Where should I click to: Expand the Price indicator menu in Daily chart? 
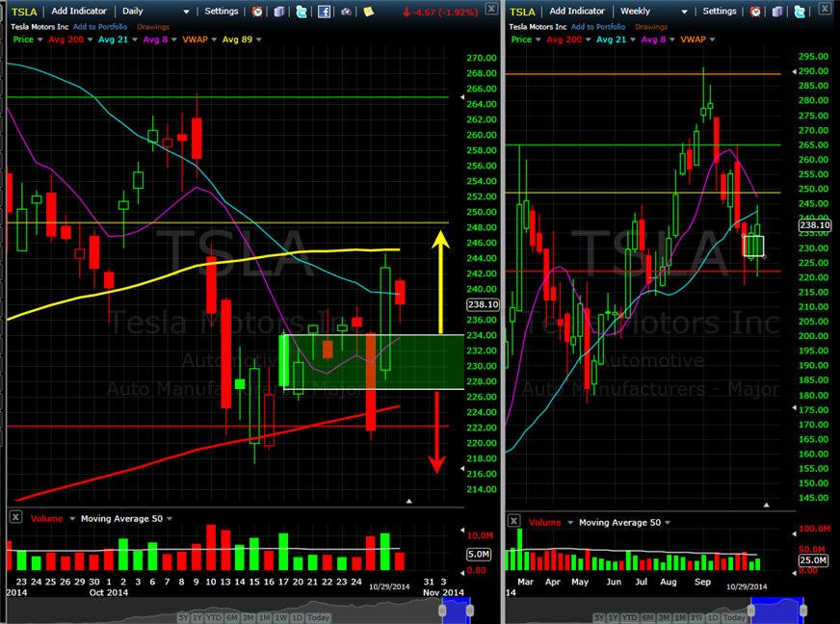[x=39, y=39]
